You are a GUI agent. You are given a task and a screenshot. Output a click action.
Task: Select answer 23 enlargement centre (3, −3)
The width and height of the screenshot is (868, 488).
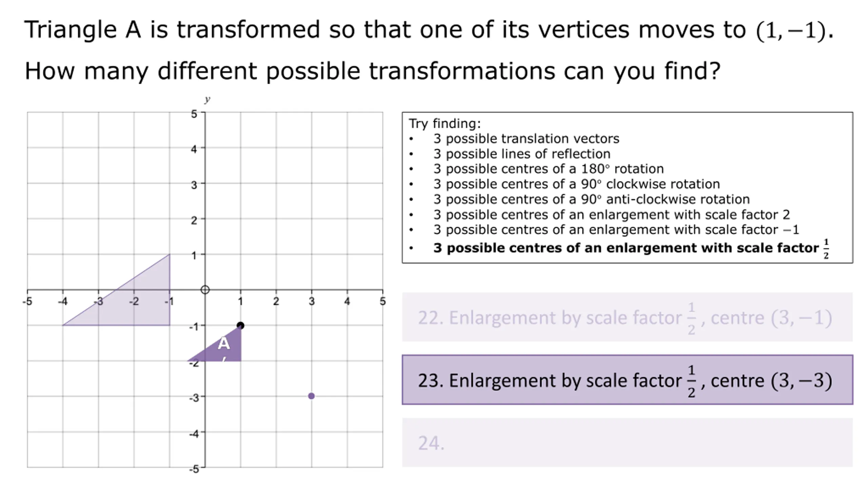point(627,380)
